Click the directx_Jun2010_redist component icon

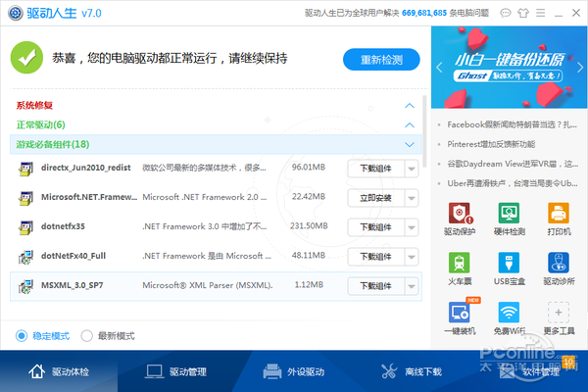coord(25,169)
